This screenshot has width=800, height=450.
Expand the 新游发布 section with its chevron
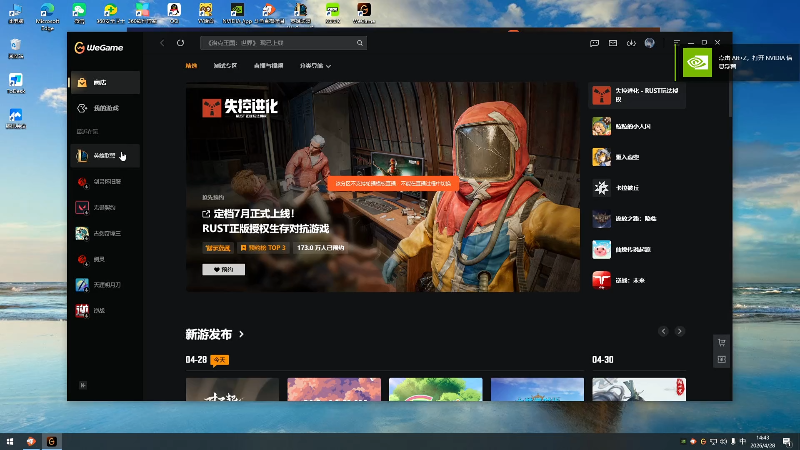tap(242, 334)
